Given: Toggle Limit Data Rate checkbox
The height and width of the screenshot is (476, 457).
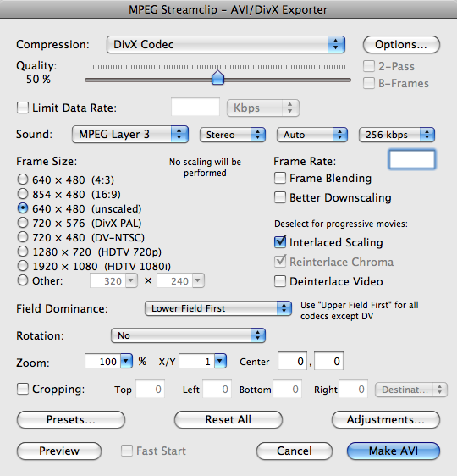Looking at the screenshot, I should 23,108.
